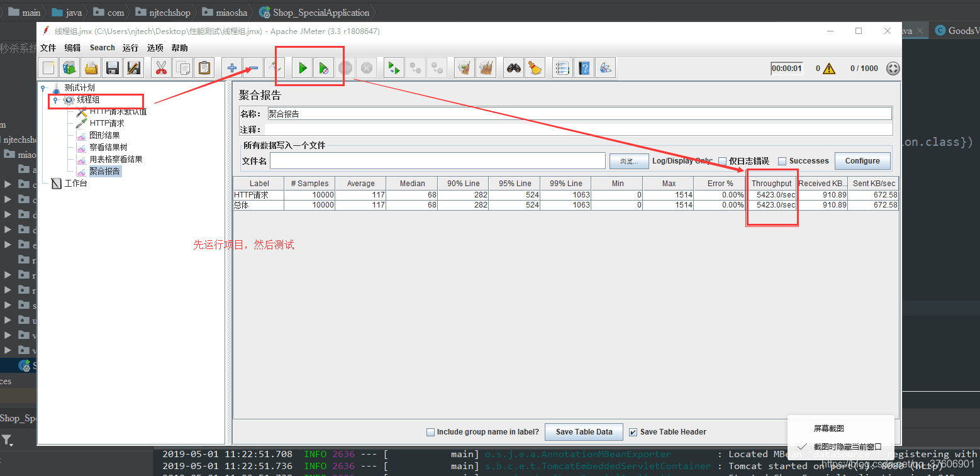Image resolution: width=980 pixels, height=476 pixels.
Task: Click the Save Table Data button
Action: click(584, 432)
